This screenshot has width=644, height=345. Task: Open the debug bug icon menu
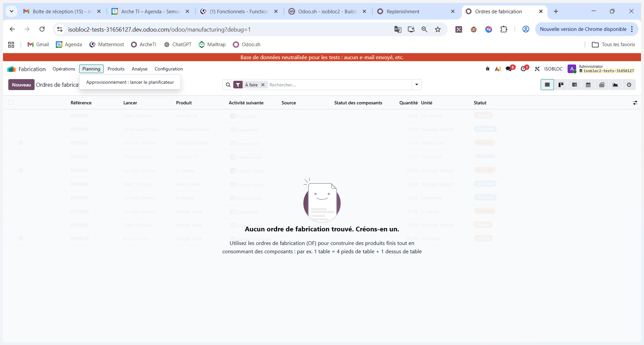click(x=487, y=69)
